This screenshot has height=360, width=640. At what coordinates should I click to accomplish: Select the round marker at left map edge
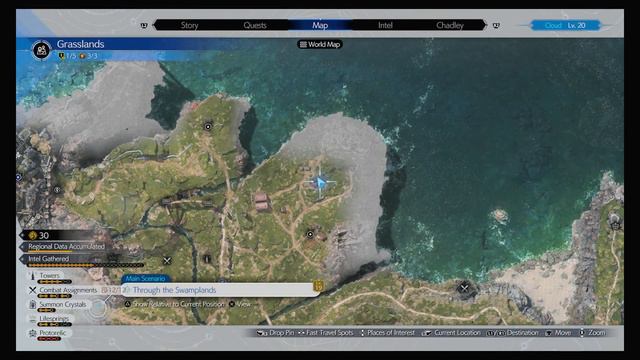[18, 177]
